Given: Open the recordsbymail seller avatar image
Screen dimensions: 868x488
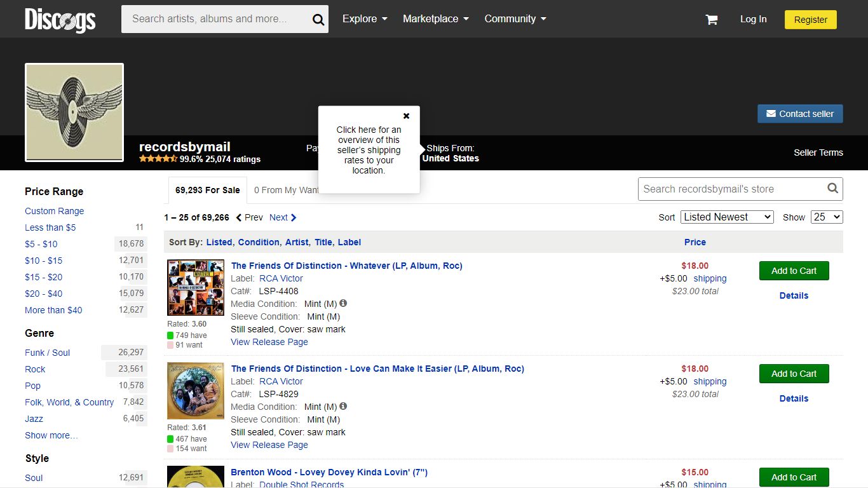Looking at the screenshot, I should pos(74,112).
